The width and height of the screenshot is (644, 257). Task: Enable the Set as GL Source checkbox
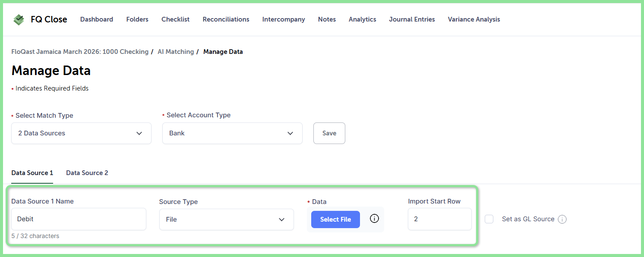(489, 219)
